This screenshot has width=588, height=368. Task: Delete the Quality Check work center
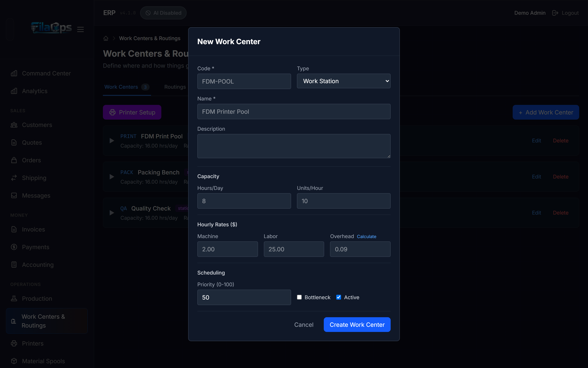point(561,213)
